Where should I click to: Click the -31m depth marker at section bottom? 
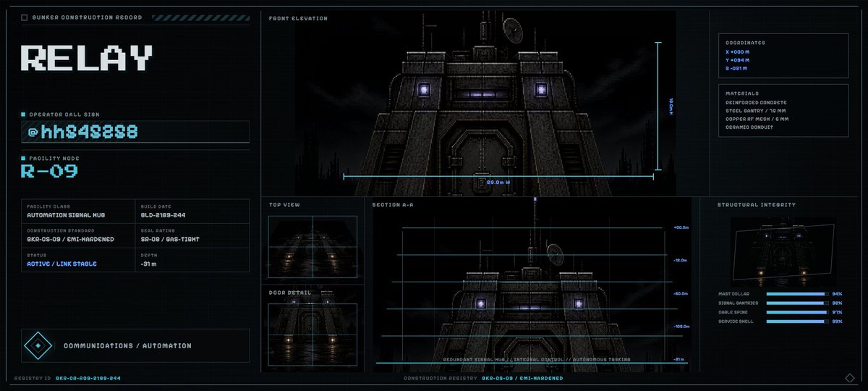click(679, 359)
